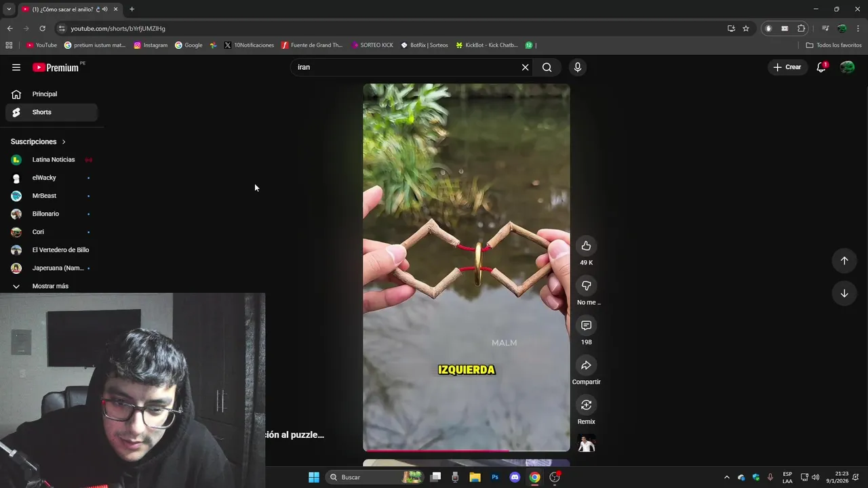Expand Mostrar más subscriptions
Screen dimensions: 868x488
[x=52, y=286]
